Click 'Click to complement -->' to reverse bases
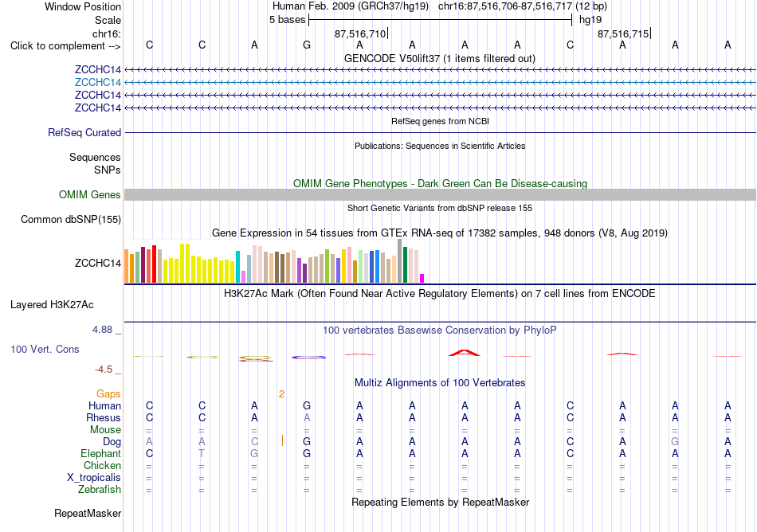The image size is (757, 532). [65, 46]
